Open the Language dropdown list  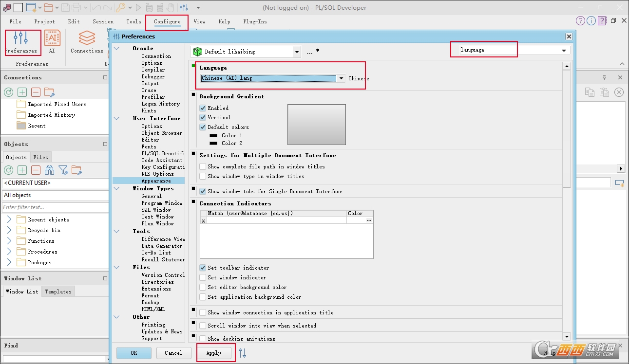coord(342,78)
